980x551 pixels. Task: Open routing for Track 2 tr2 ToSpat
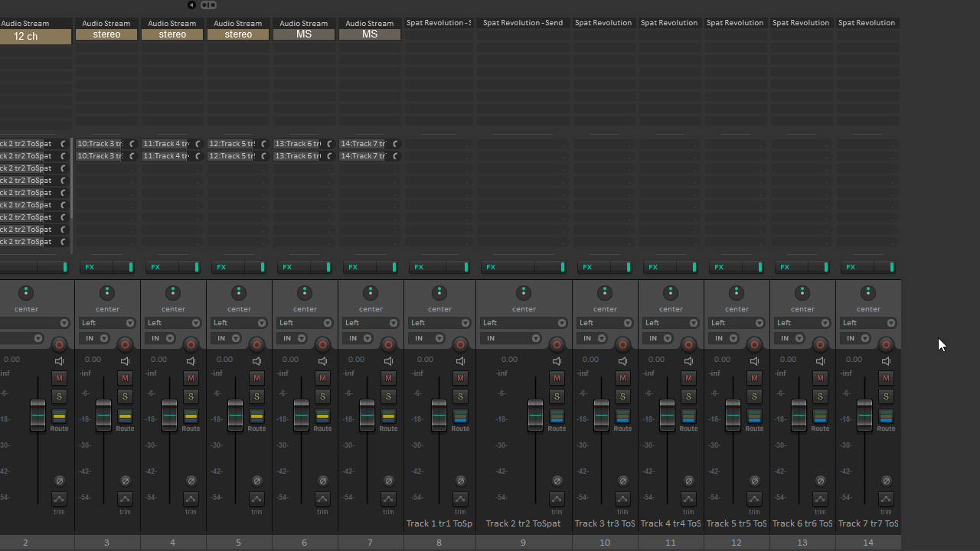pyautogui.click(x=557, y=417)
